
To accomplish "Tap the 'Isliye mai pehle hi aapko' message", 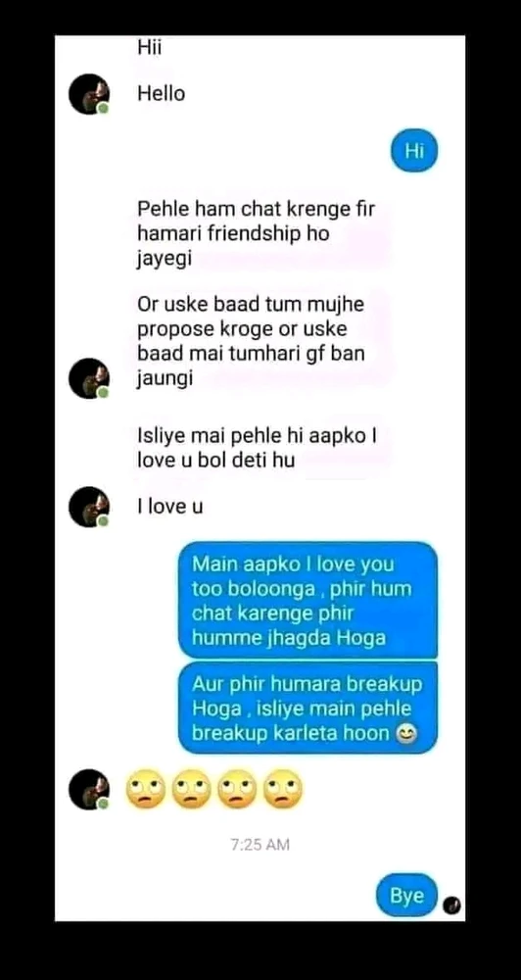I will click(258, 448).
